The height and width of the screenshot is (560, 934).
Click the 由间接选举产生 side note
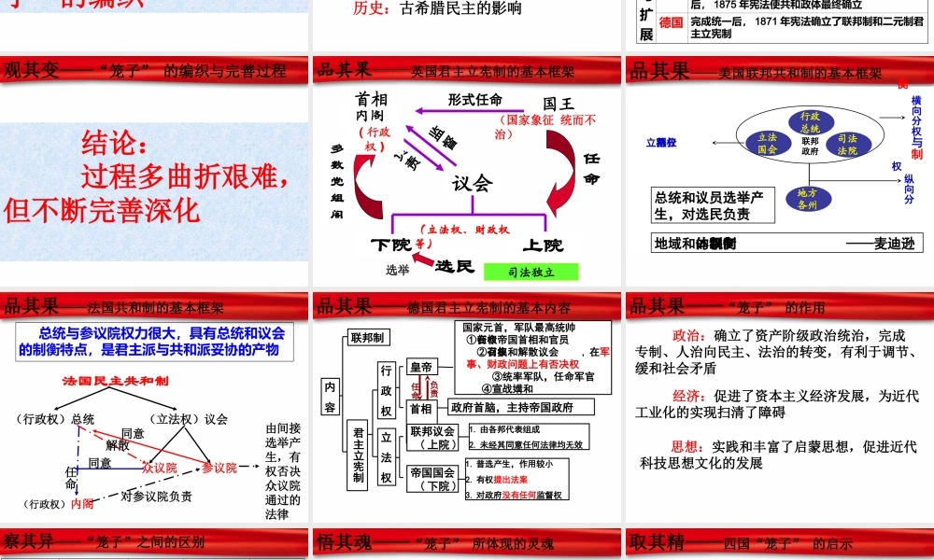(x=283, y=471)
